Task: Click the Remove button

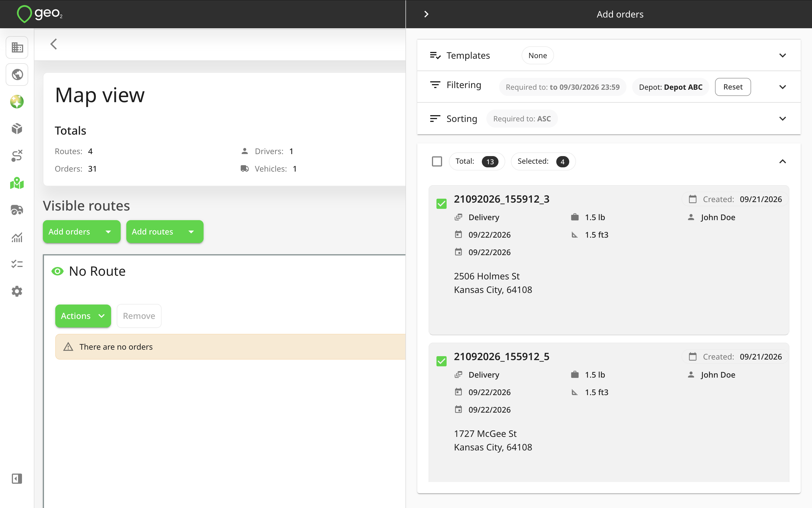Action: point(139,316)
